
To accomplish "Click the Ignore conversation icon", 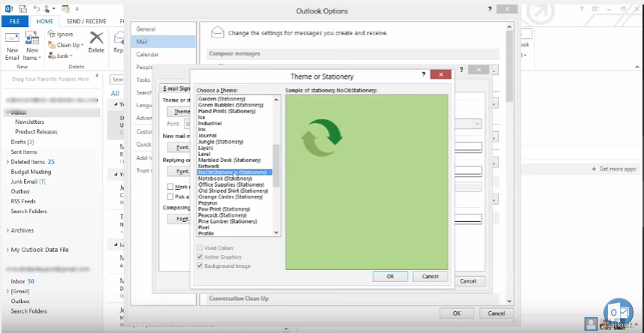I will click(x=51, y=34).
